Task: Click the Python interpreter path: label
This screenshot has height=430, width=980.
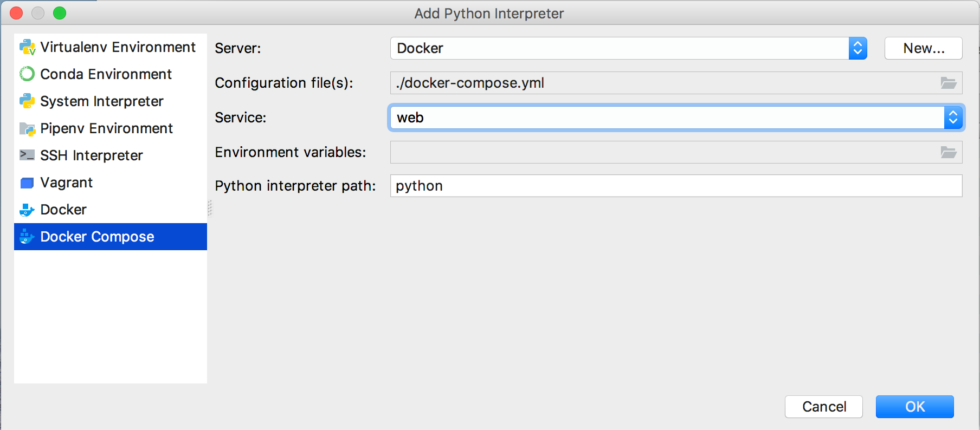Action: 295,186
